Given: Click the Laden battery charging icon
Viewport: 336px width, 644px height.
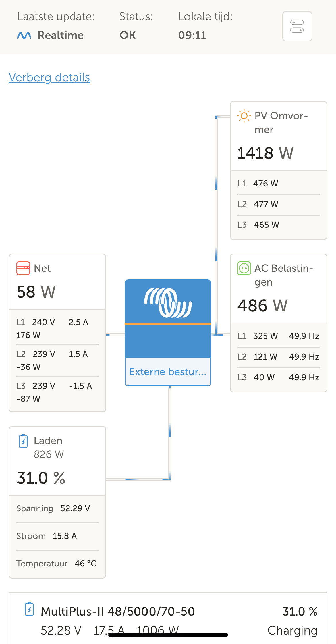Looking at the screenshot, I should (x=23, y=441).
